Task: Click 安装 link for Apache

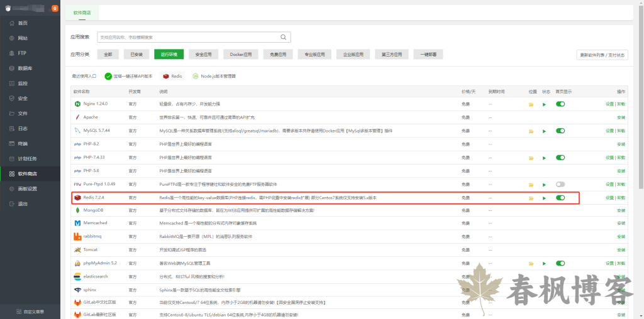Action: (621, 117)
